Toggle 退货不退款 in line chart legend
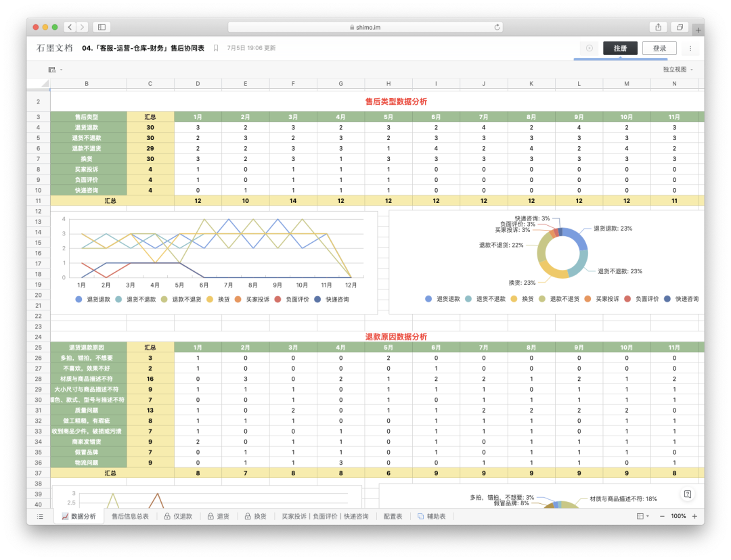Viewport: 731px width, 560px height. [135, 299]
